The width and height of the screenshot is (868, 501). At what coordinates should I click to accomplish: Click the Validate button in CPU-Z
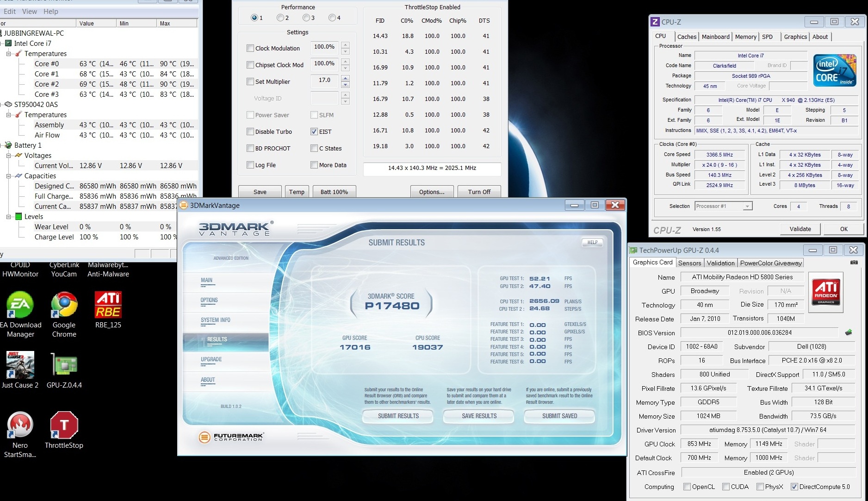click(x=800, y=229)
